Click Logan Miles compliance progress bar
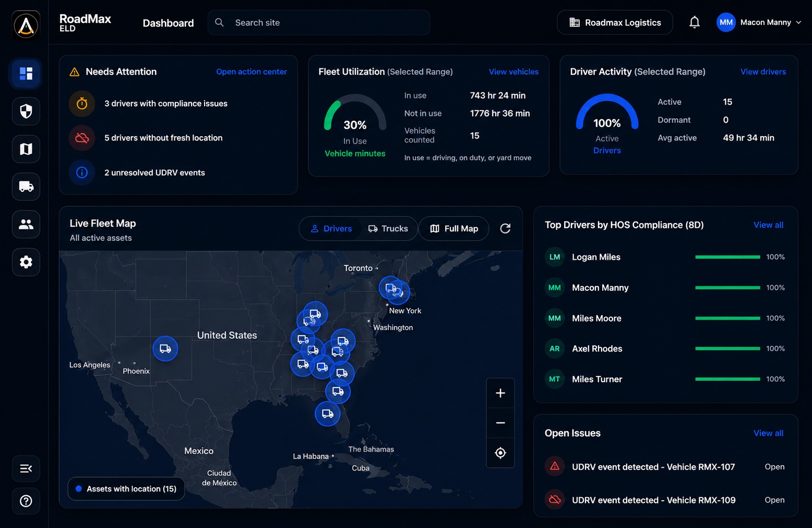812x528 pixels. [727, 257]
